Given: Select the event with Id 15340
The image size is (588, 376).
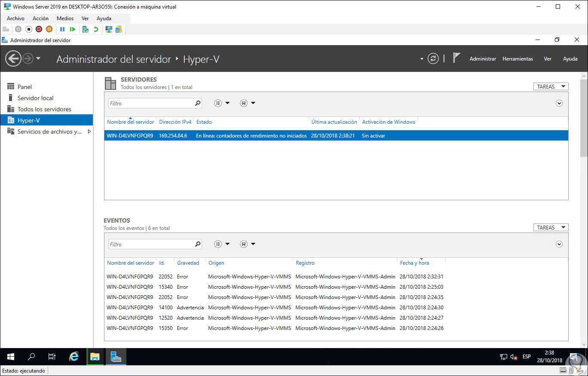Looking at the screenshot, I should click(x=336, y=287).
